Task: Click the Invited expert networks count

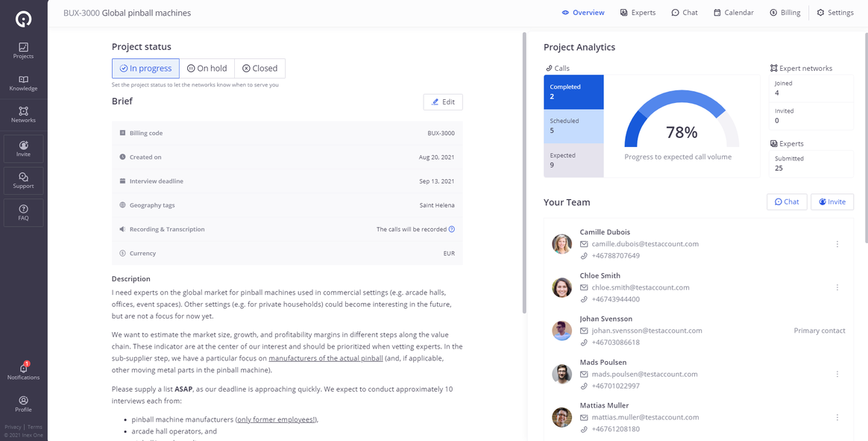Action: point(811,116)
